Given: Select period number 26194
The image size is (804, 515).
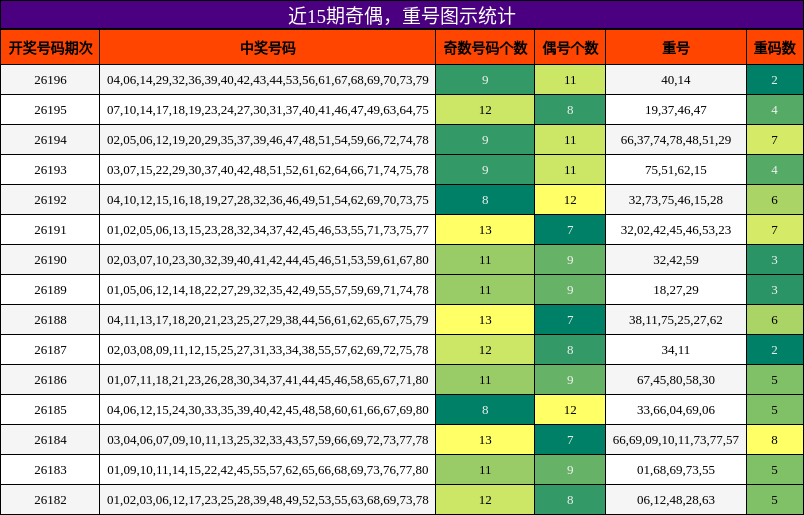Looking at the screenshot, I should [x=50, y=140].
